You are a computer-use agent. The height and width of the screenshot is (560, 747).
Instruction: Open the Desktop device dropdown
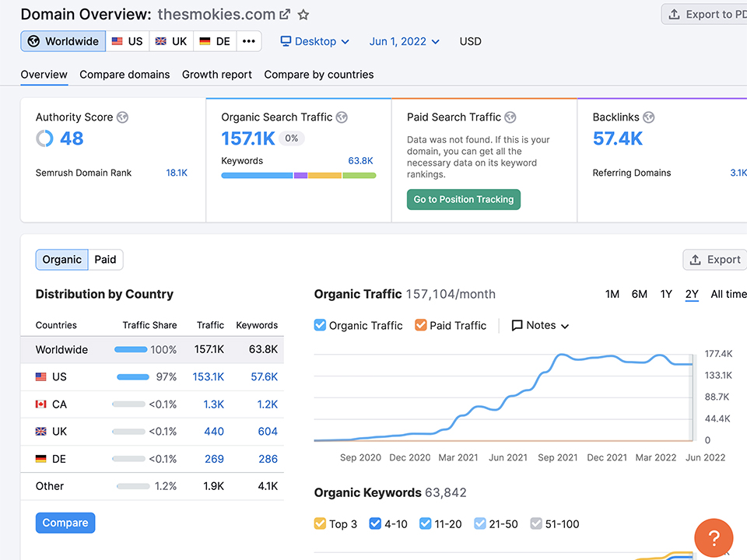[315, 41]
